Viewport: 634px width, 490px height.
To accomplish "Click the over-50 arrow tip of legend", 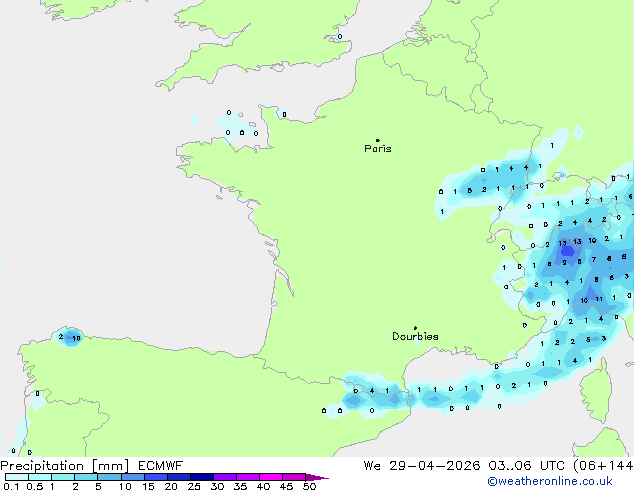I will click(317, 477).
